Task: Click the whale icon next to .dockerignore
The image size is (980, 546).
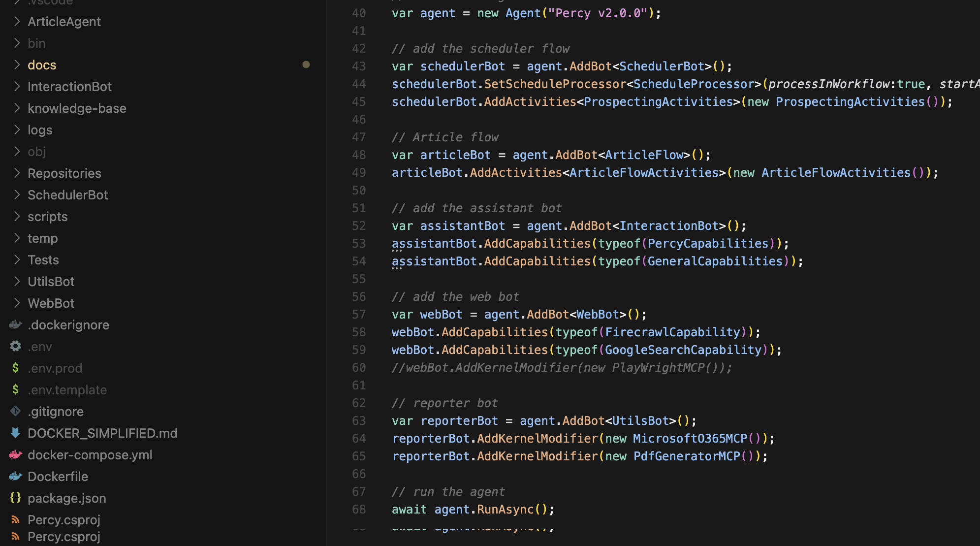Action: pos(15,324)
